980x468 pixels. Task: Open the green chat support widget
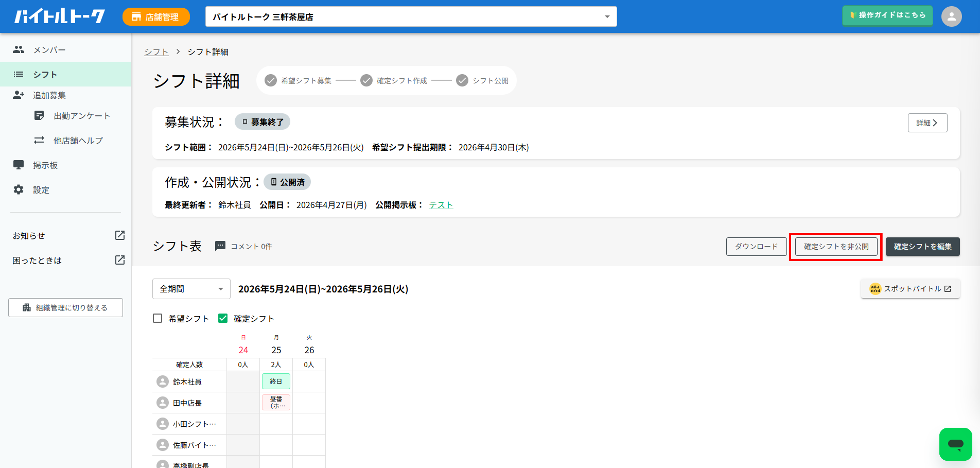955,444
